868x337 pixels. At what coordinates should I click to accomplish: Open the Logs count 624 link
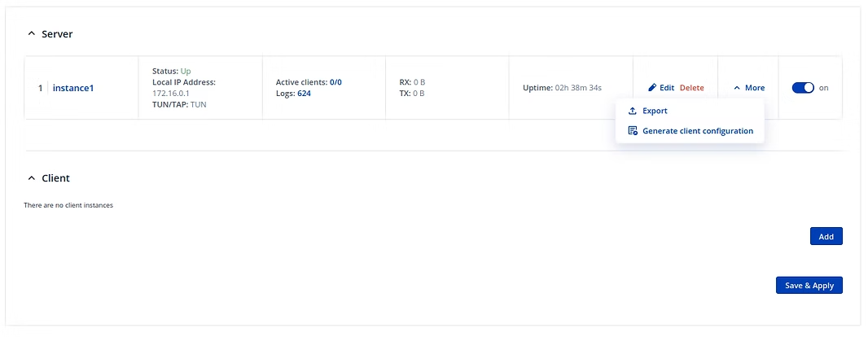coord(303,94)
